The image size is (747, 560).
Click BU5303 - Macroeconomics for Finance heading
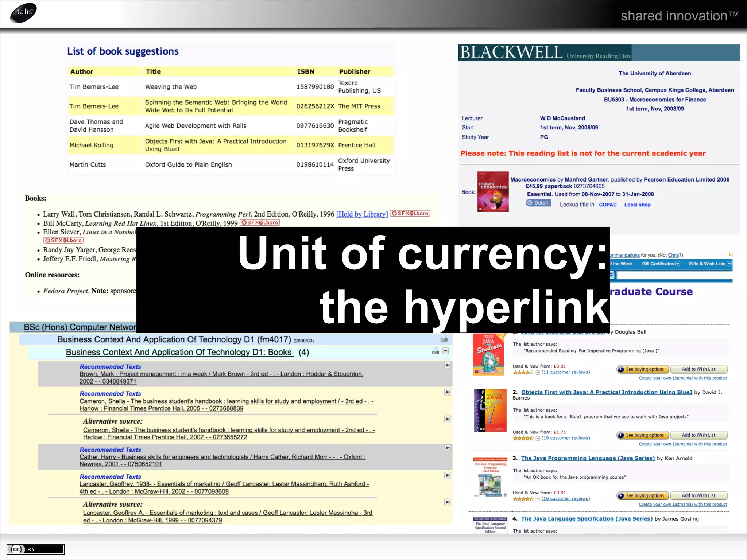coord(655,100)
